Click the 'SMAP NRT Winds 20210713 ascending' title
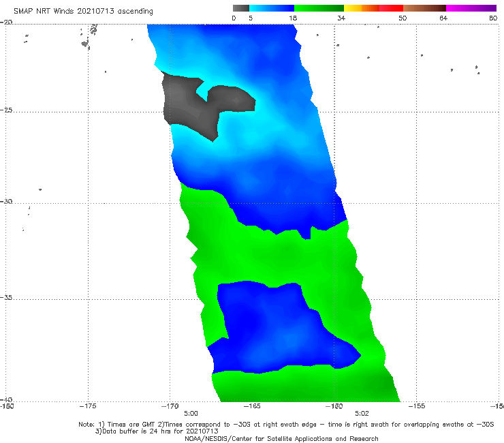Image resolution: width=504 pixels, height=443 pixels. [x=83, y=11]
